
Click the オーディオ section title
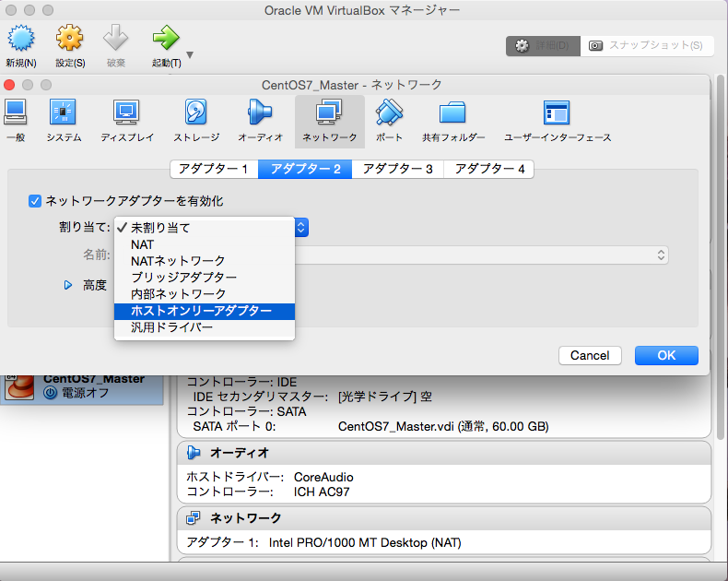(x=240, y=453)
